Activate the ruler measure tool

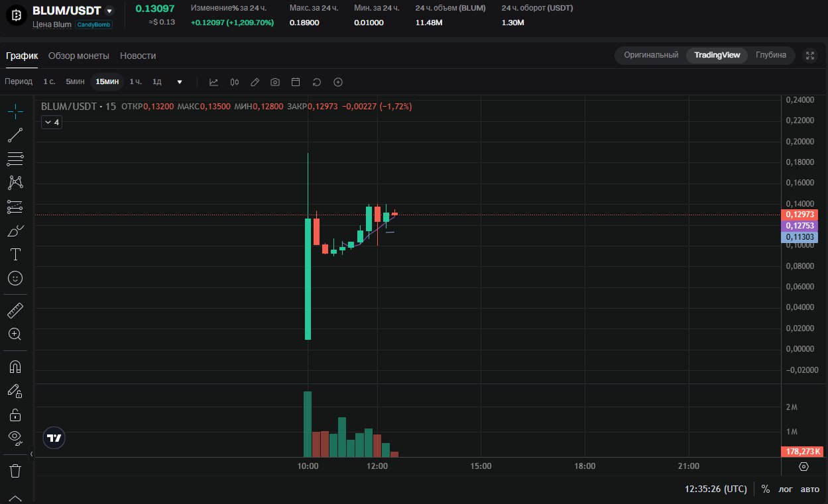[x=15, y=310]
